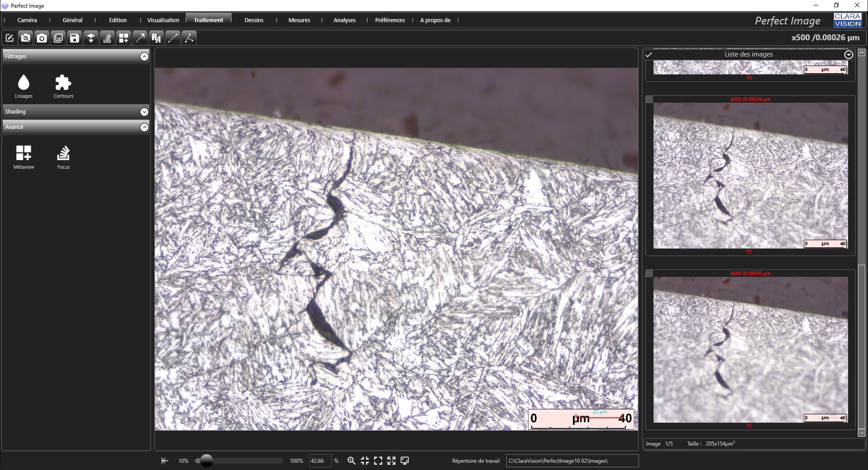Screen dimensions: 868x470
Task: Click the scale bar on the main image
Action: tap(581, 419)
